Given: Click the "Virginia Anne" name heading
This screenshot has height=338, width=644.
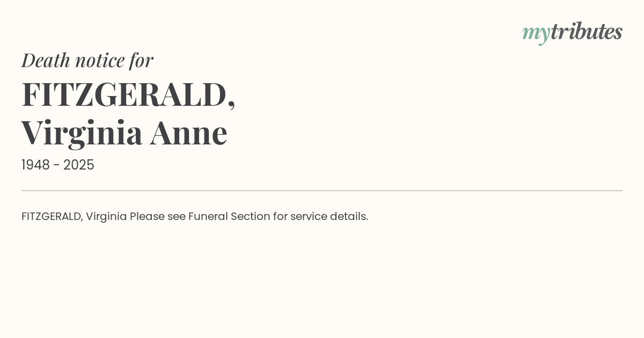Looking at the screenshot, I should coord(125,133).
